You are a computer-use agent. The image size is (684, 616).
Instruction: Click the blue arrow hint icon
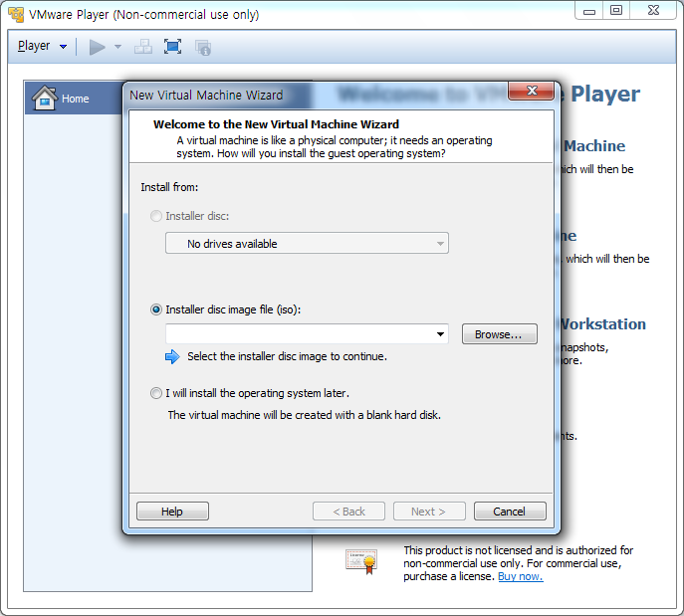pos(172,356)
